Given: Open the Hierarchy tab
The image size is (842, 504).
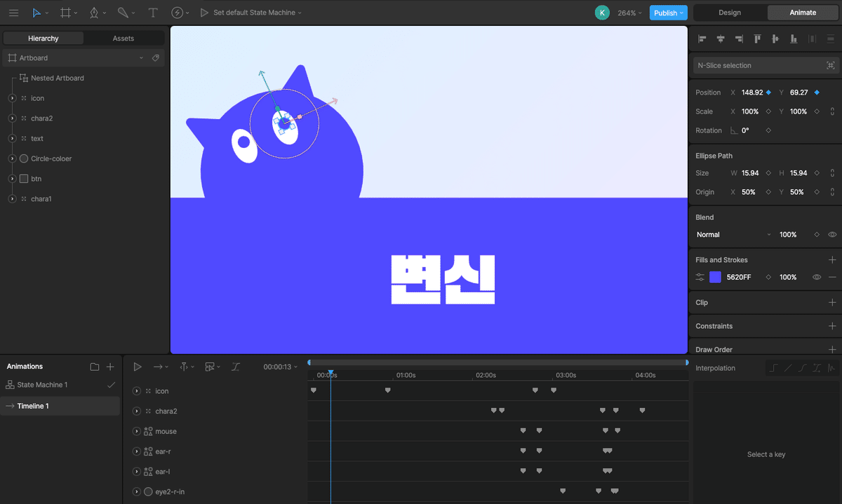Looking at the screenshot, I should click(x=44, y=39).
